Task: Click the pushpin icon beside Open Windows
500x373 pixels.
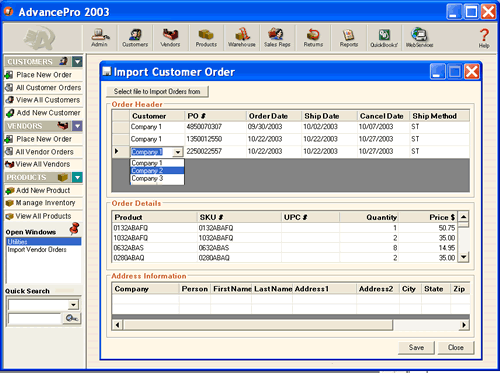Action: coord(74,229)
